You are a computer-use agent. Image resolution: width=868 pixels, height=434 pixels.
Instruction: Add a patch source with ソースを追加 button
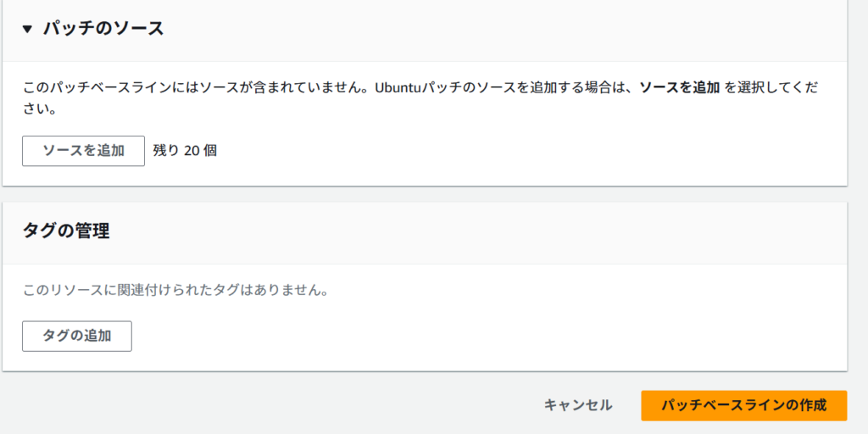84,151
